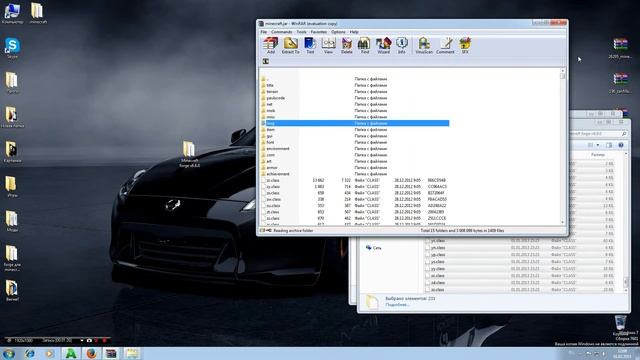Screen dimensions: 640x360
Task: Select the parent '..' folder entry
Action: click(x=355, y=79)
